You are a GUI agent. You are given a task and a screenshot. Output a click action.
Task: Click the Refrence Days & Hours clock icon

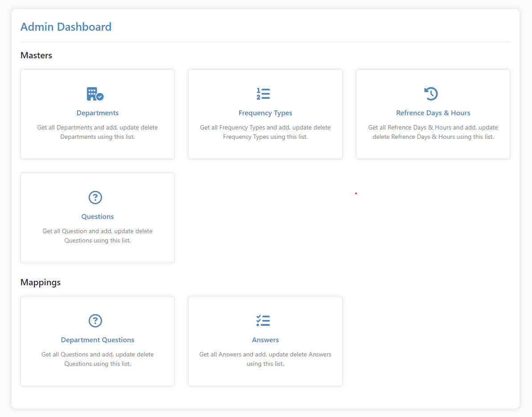pyautogui.click(x=431, y=94)
